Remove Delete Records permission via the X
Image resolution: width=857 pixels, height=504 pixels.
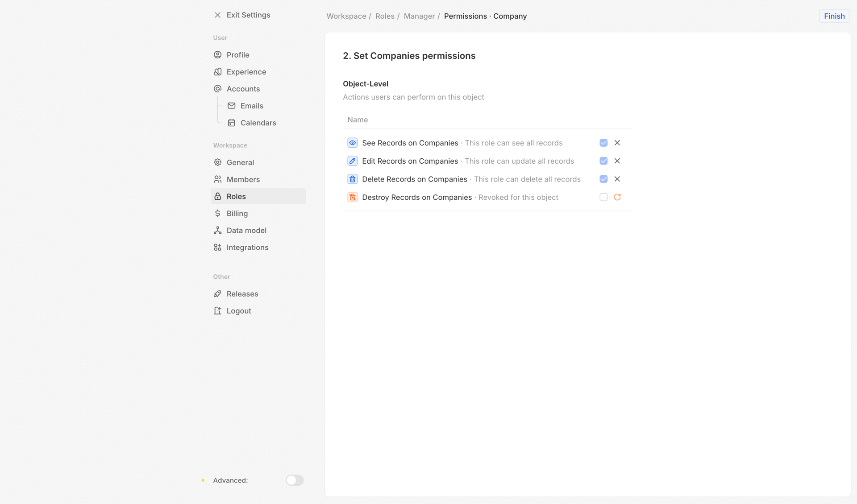pyautogui.click(x=617, y=179)
